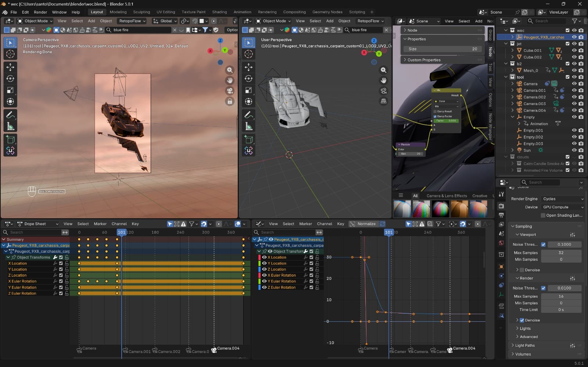588x367 pixels.
Task: Enable Open Shading Language checkbox
Action: [x=543, y=216]
